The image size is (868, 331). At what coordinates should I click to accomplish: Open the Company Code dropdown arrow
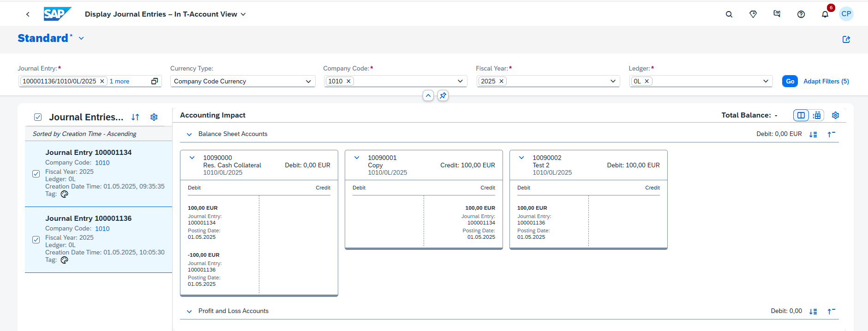point(460,81)
